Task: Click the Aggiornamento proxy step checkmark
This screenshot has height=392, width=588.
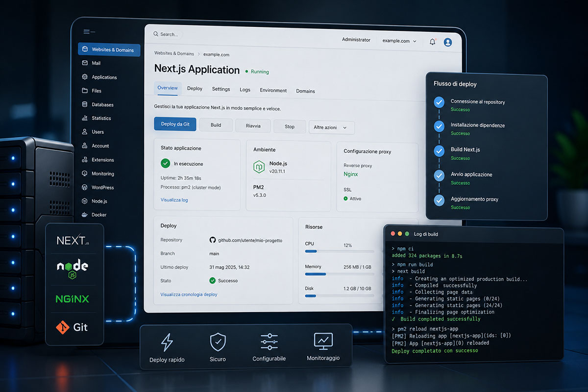Action: pos(439,200)
